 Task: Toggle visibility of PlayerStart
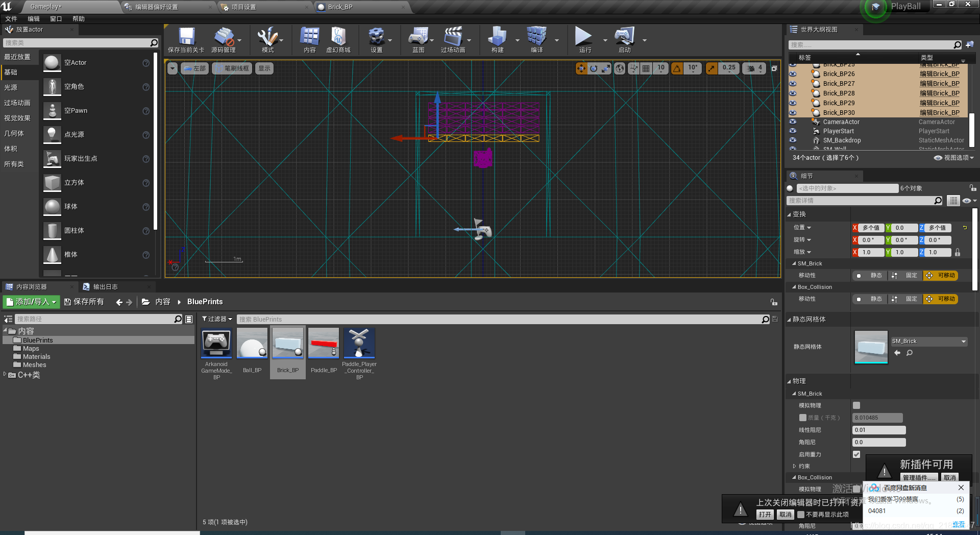(x=793, y=131)
